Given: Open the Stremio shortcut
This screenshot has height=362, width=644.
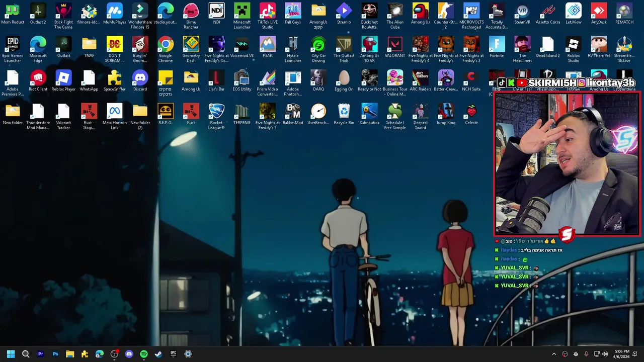Looking at the screenshot, I should coord(344,14).
